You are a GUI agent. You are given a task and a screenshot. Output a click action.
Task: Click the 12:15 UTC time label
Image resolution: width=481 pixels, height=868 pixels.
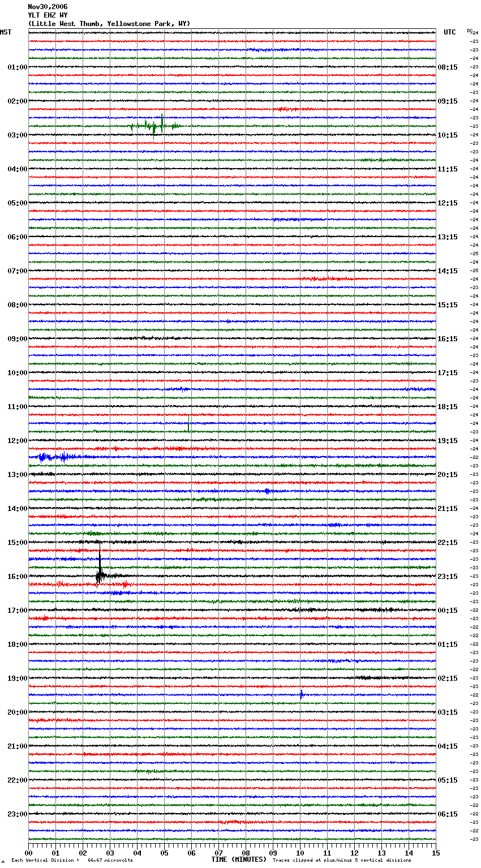(x=448, y=203)
